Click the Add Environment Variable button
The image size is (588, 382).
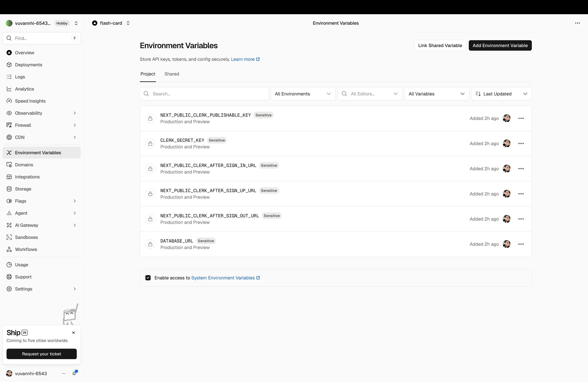tap(500, 45)
